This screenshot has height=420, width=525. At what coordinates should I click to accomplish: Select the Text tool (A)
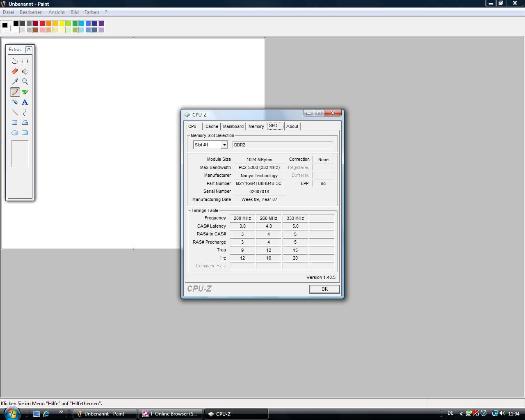coord(25,102)
